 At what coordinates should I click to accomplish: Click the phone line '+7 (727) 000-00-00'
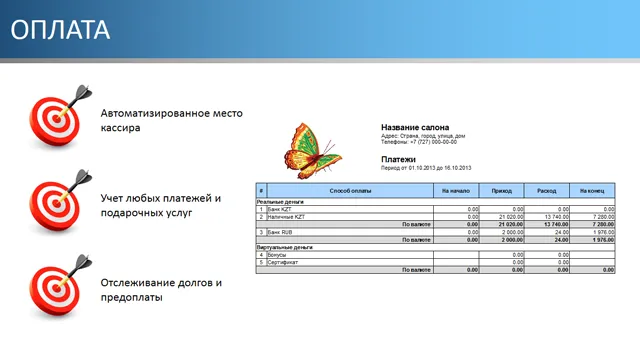coord(419,142)
